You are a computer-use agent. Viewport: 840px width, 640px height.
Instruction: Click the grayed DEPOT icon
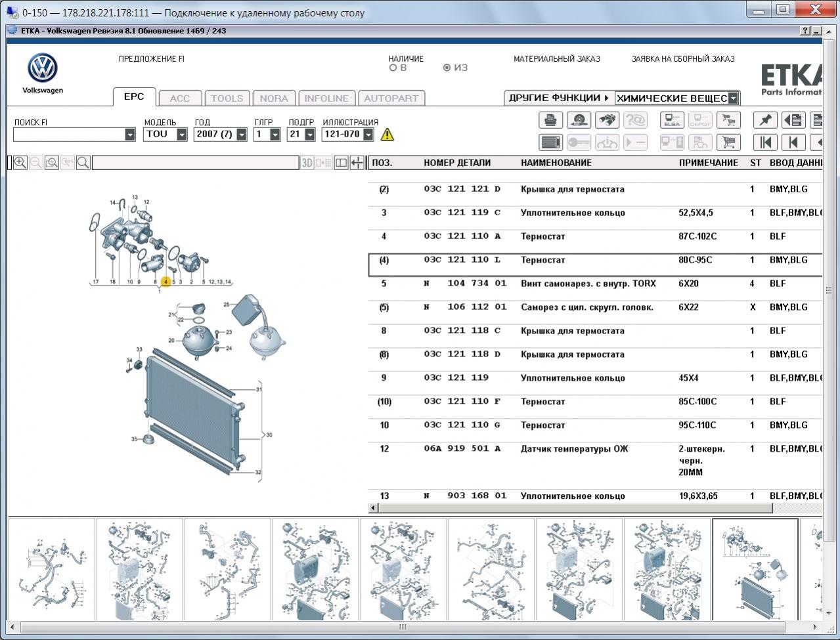click(x=700, y=120)
